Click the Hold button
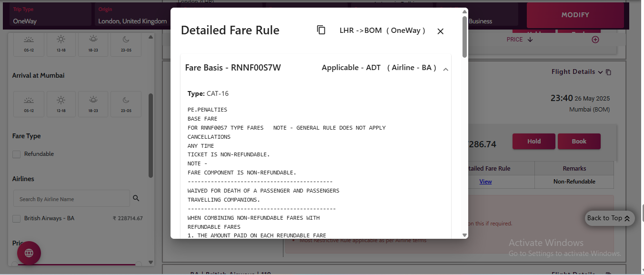The height and width of the screenshot is (275, 644). pos(533,142)
